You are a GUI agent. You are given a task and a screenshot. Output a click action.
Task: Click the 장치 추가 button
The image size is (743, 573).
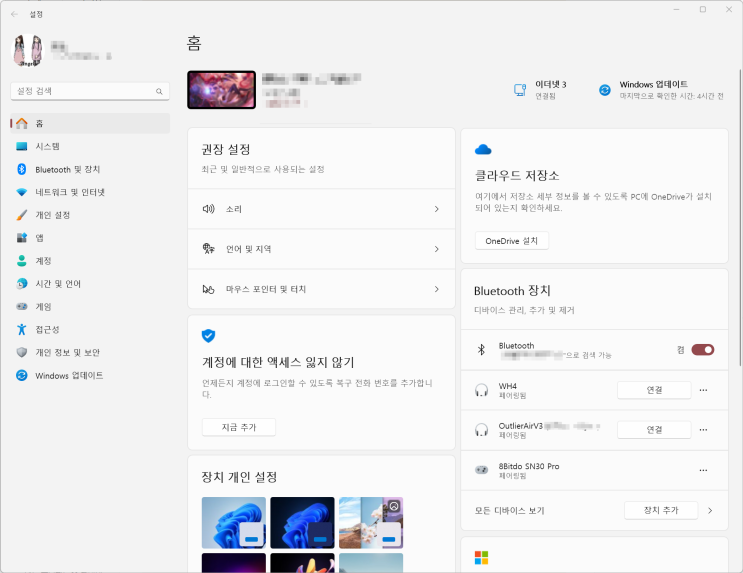[661, 510]
